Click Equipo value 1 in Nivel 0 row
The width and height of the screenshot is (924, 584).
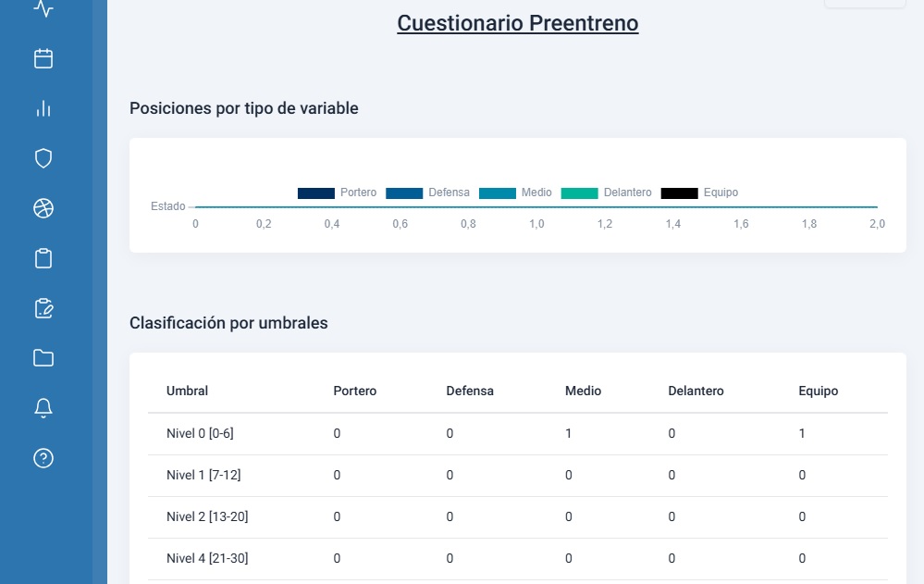pyautogui.click(x=801, y=433)
